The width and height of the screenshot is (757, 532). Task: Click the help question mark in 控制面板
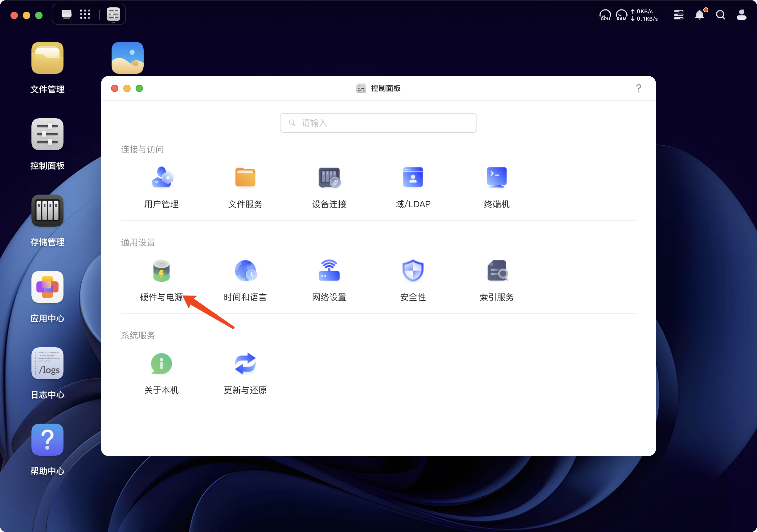tap(638, 88)
